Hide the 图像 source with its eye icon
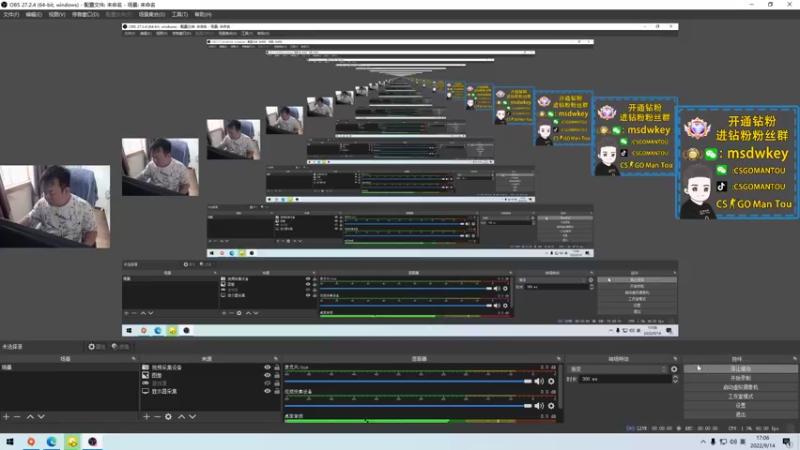This screenshot has width=800, height=450. pos(267,375)
